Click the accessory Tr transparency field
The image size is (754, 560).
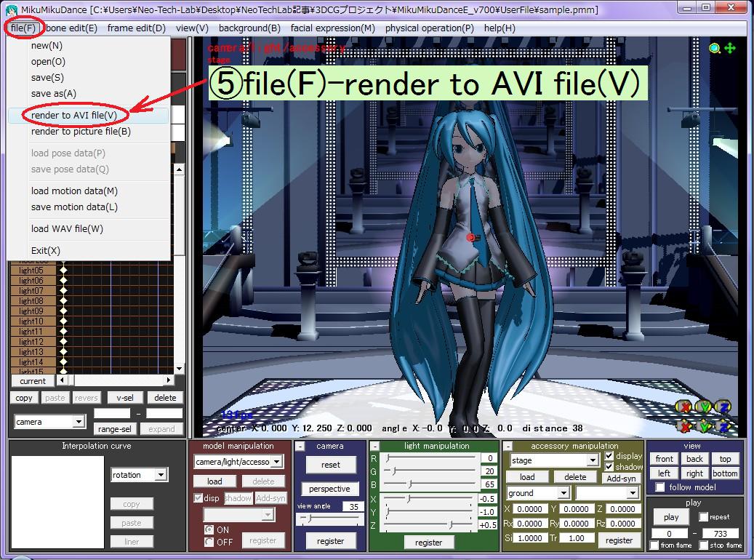(576, 538)
